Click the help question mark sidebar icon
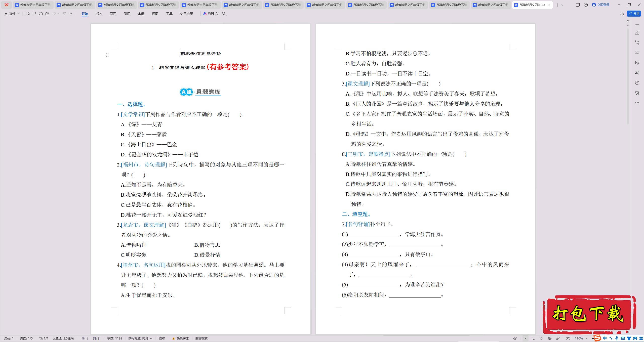644x342 pixels. pos(637,83)
